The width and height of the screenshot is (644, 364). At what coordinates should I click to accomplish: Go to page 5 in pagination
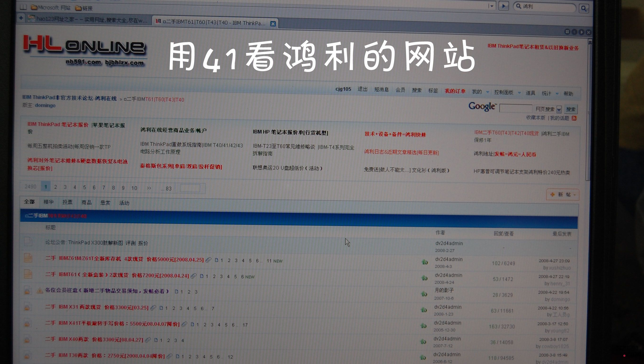(x=85, y=187)
